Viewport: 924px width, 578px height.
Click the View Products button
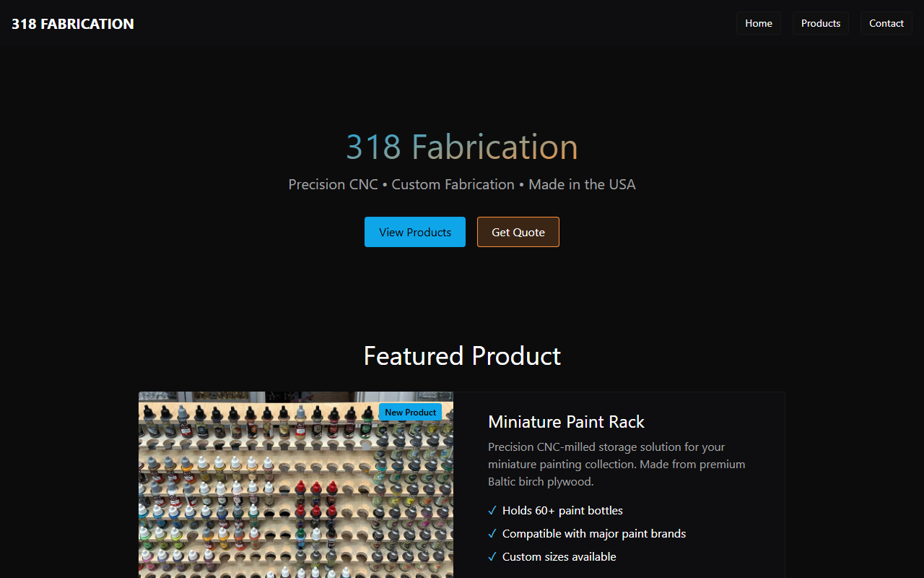click(415, 232)
